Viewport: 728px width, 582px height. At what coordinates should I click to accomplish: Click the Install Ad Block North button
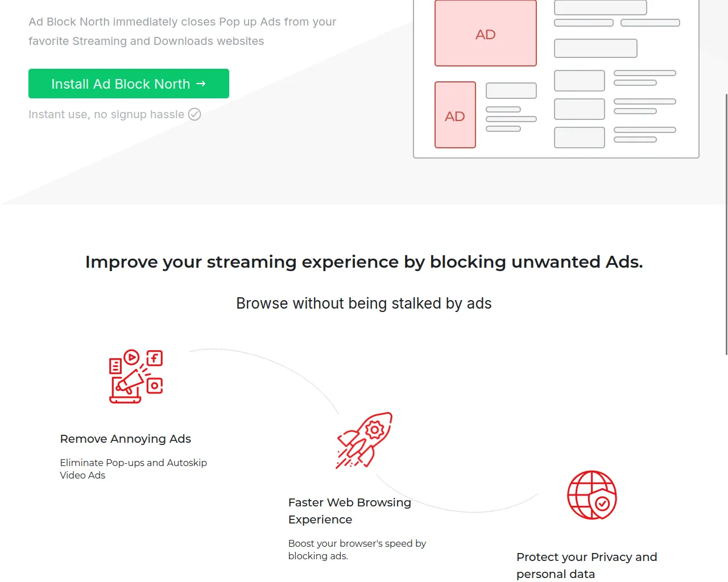pyautogui.click(x=129, y=84)
